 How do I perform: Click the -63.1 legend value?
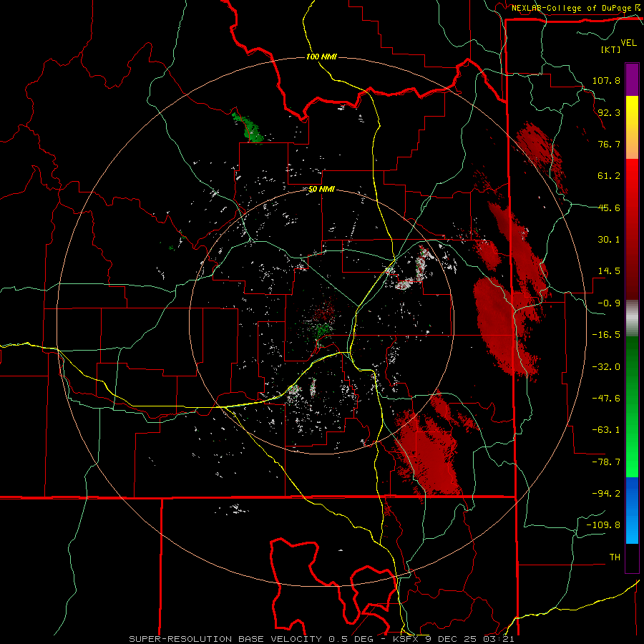pyautogui.click(x=606, y=430)
